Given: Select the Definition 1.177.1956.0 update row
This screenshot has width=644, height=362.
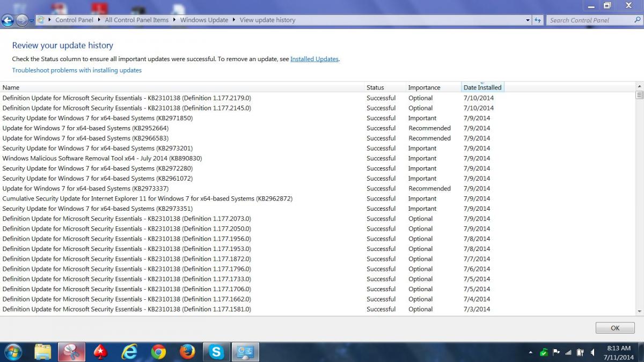Looking at the screenshot, I should tap(318, 239).
